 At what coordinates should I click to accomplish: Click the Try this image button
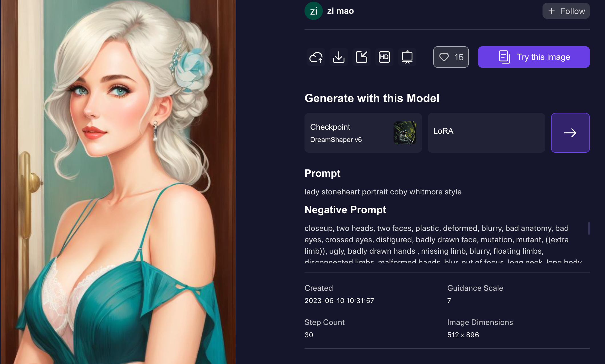coord(534,57)
